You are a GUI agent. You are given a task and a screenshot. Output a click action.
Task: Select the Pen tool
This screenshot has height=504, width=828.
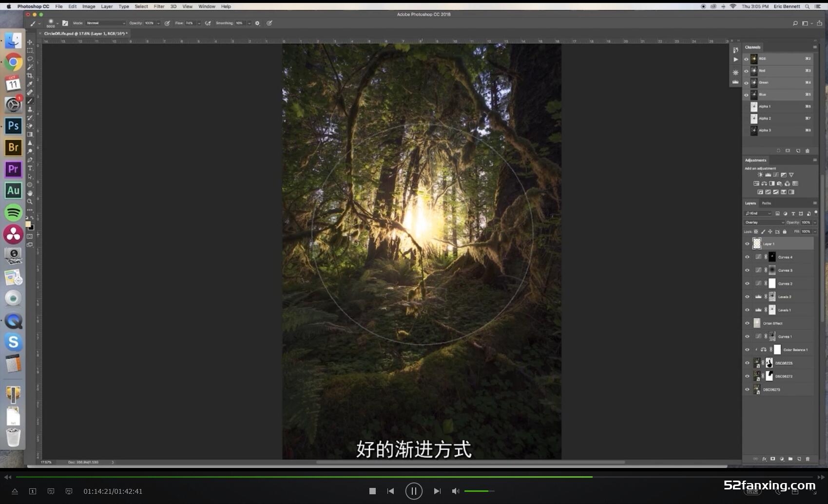pos(30,160)
